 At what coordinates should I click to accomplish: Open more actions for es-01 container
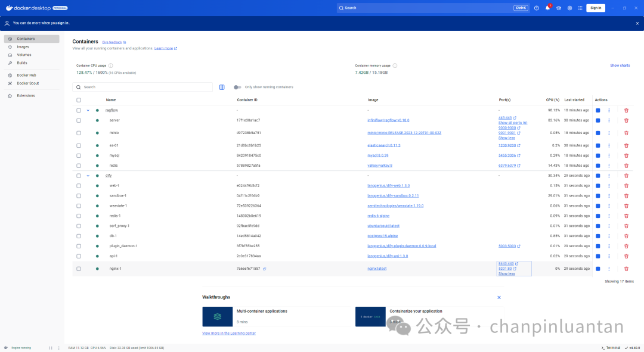(x=609, y=145)
